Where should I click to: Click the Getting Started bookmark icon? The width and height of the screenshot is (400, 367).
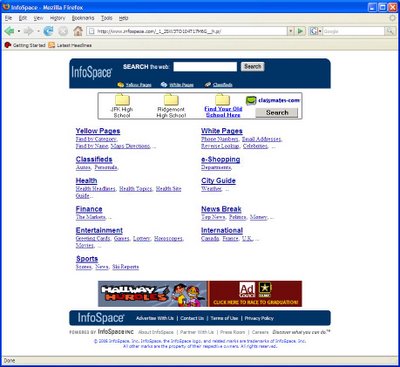click(8, 45)
